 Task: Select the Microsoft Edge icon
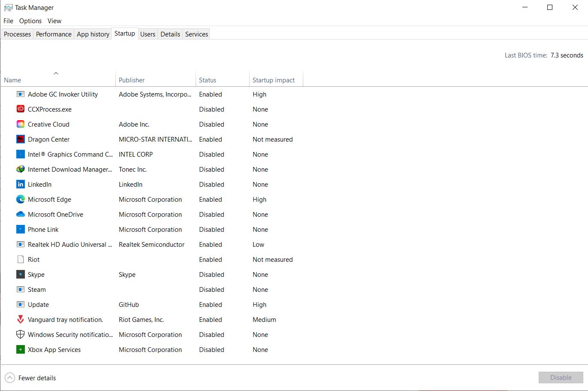coord(20,199)
